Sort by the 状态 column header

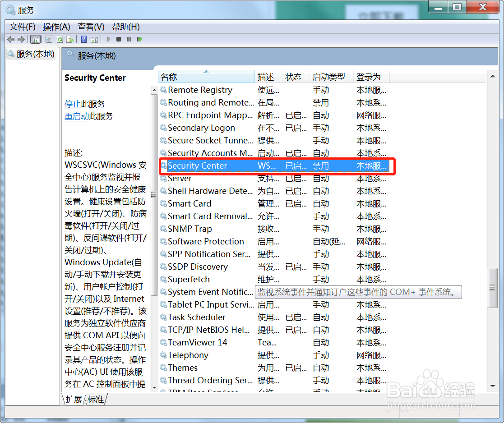[296, 77]
